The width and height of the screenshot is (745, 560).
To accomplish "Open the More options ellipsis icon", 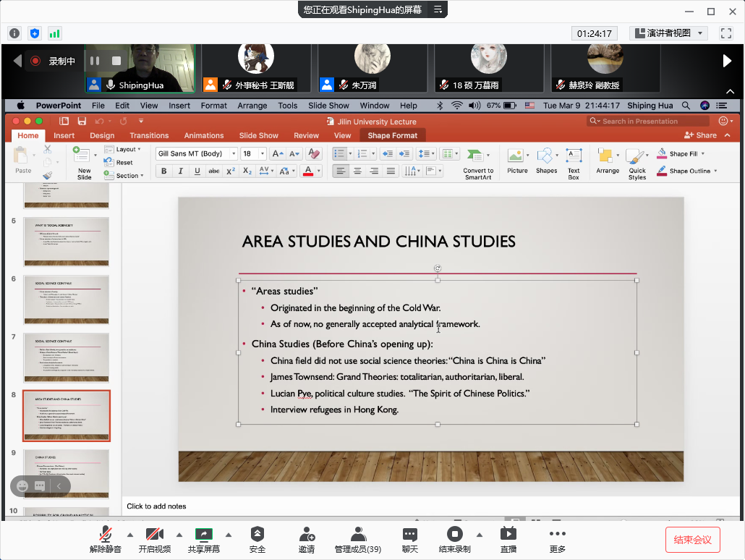I will (557, 535).
